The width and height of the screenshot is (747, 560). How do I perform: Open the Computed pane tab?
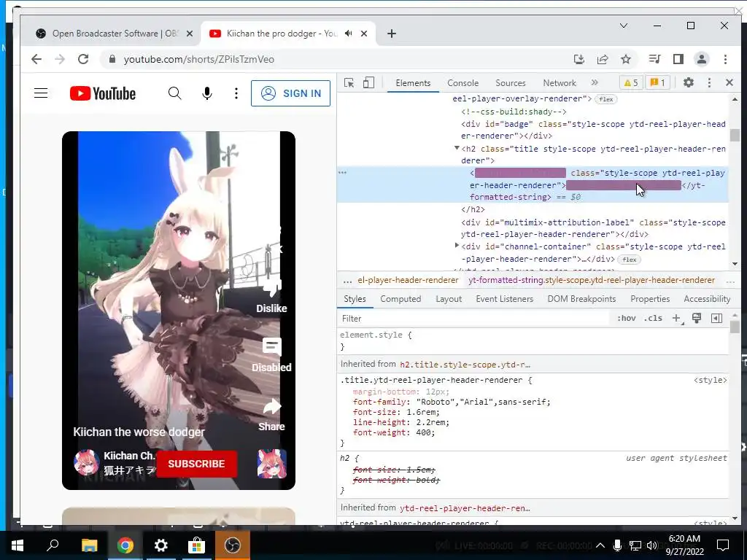click(400, 298)
